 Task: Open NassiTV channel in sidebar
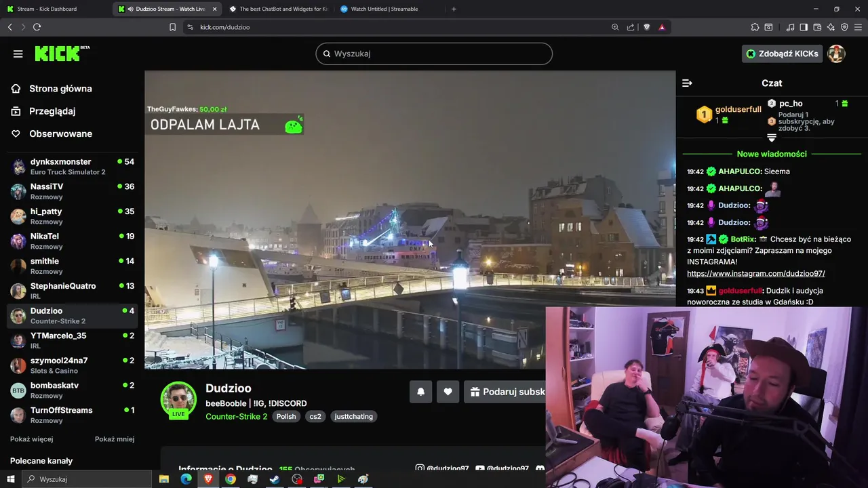[73, 191]
